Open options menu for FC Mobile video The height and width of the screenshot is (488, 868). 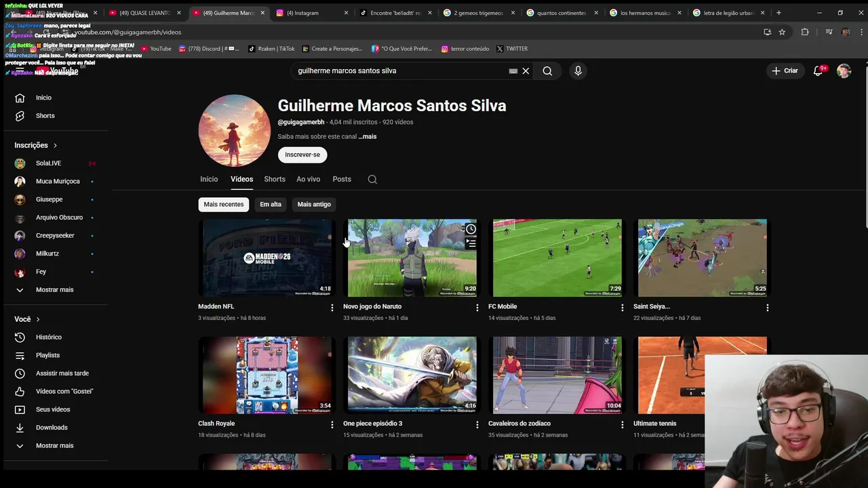pos(622,308)
